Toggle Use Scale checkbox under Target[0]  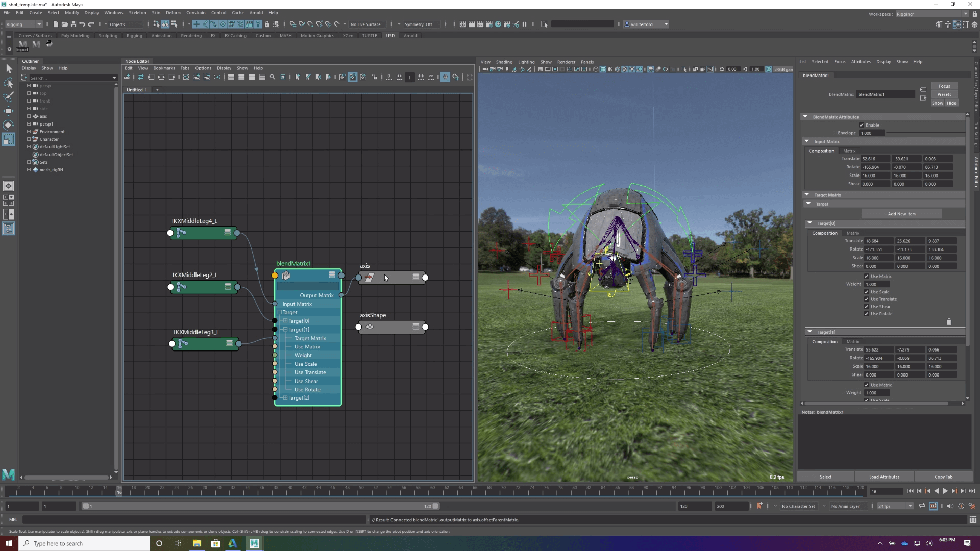(867, 292)
